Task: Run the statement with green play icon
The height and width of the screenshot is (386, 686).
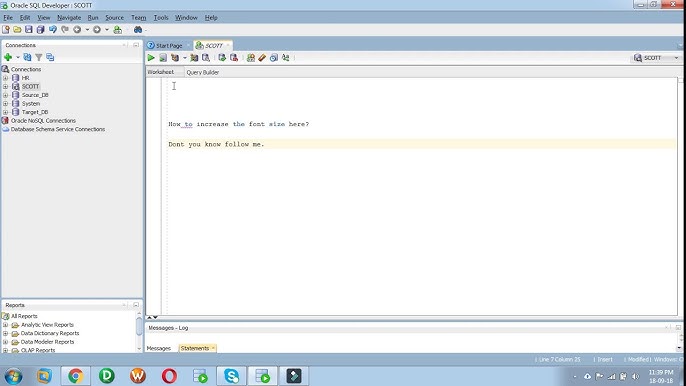Action: [151, 58]
